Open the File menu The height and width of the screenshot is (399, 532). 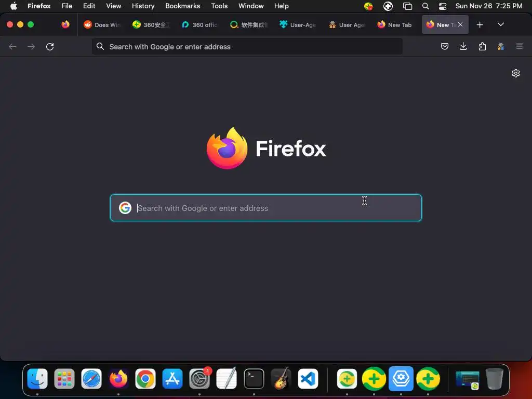pos(67,6)
